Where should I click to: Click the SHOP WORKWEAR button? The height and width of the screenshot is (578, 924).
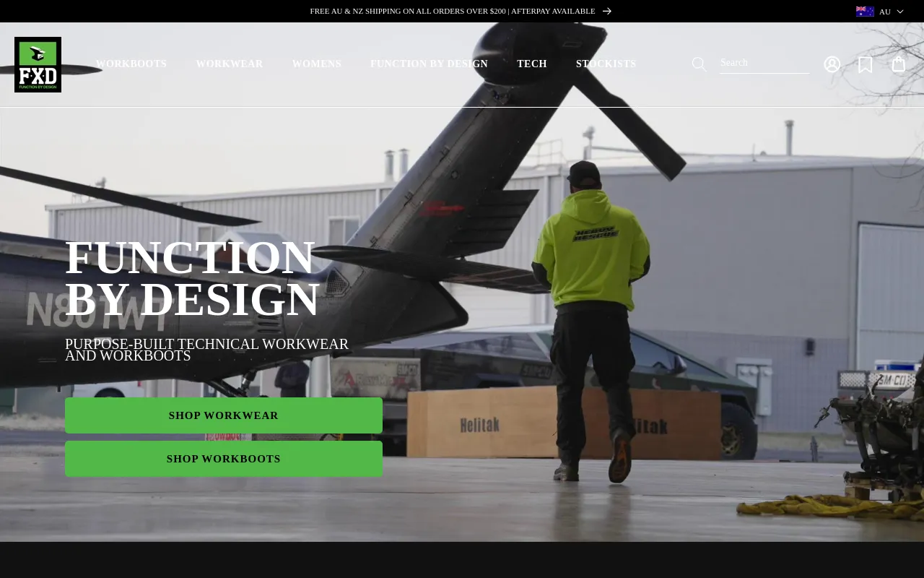click(224, 415)
